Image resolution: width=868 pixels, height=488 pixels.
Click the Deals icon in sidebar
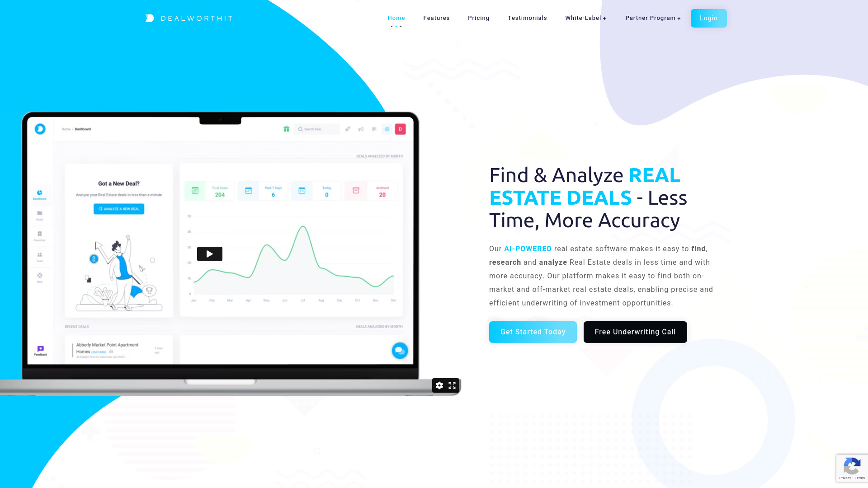pyautogui.click(x=41, y=215)
